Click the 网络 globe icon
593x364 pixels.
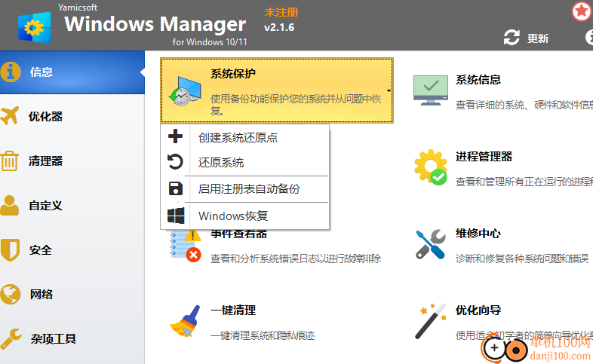point(11,294)
